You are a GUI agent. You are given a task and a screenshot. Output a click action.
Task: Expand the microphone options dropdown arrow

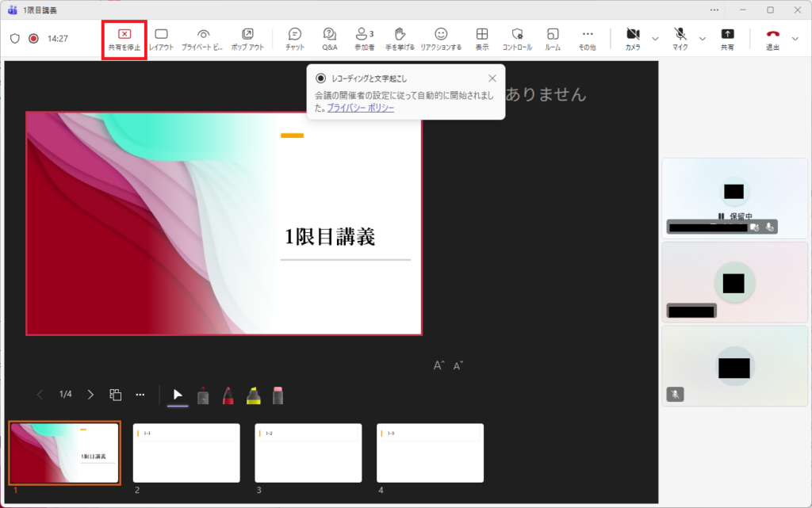pos(703,38)
